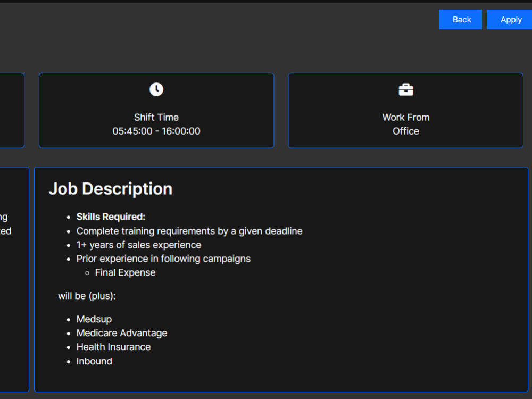This screenshot has height=399, width=532.
Task: Select the Medicare Advantage bullet
Action: 122,333
